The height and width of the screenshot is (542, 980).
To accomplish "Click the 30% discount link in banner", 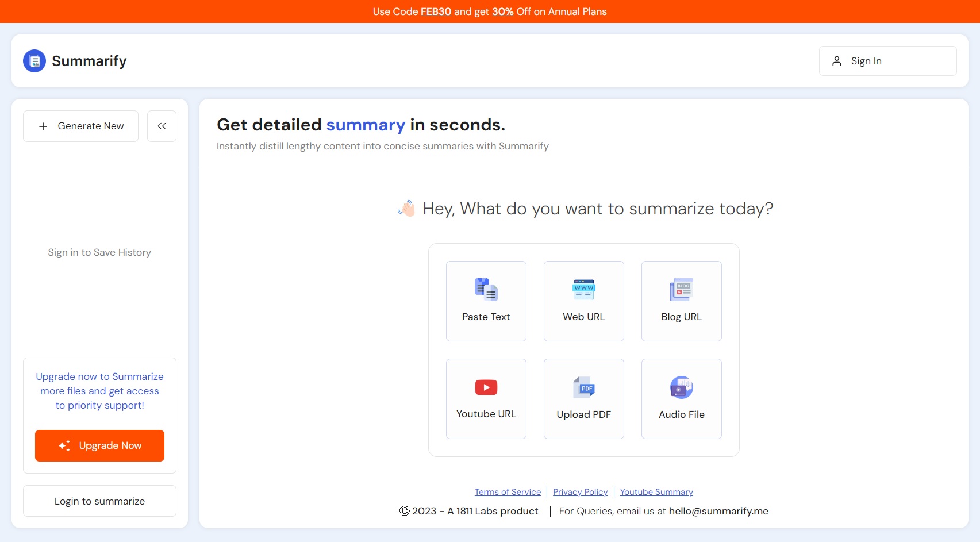I will tap(503, 11).
